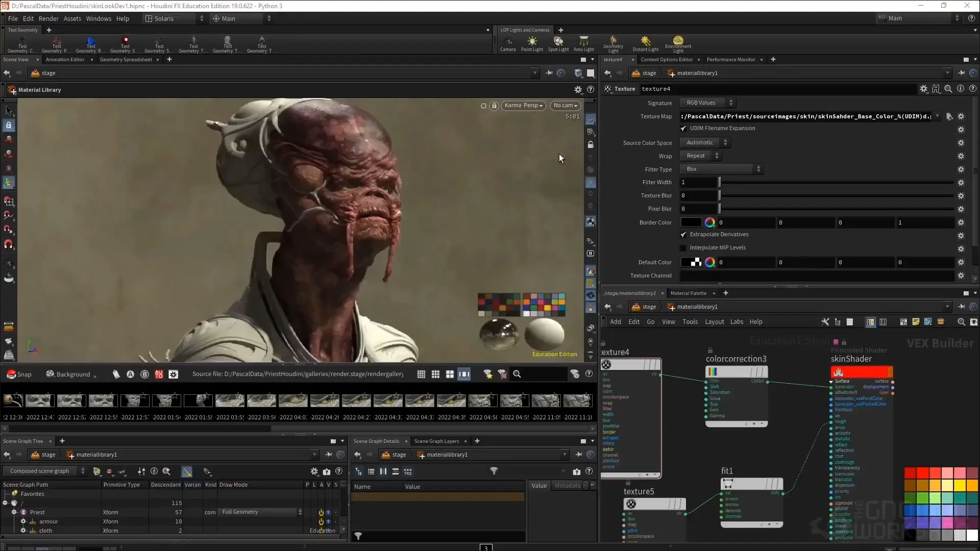
Task: Open the Full Geometry draw mode dropdown
Action: (260, 512)
